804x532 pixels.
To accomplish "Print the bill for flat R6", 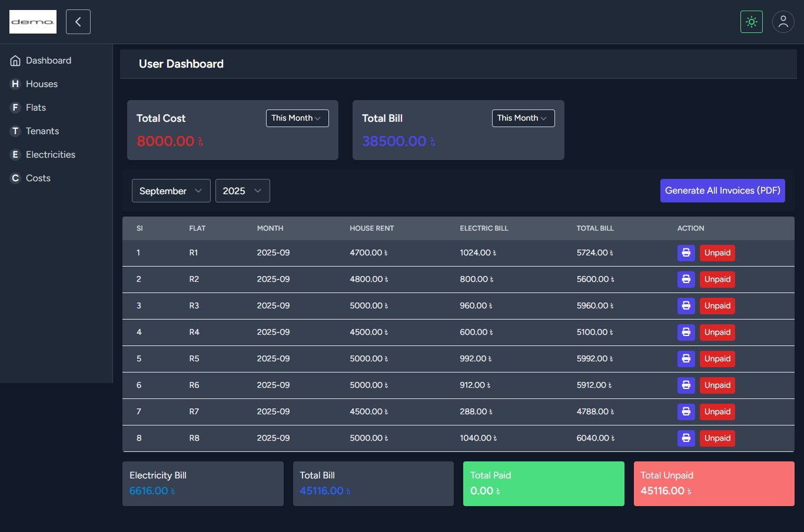I will point(686,385).
